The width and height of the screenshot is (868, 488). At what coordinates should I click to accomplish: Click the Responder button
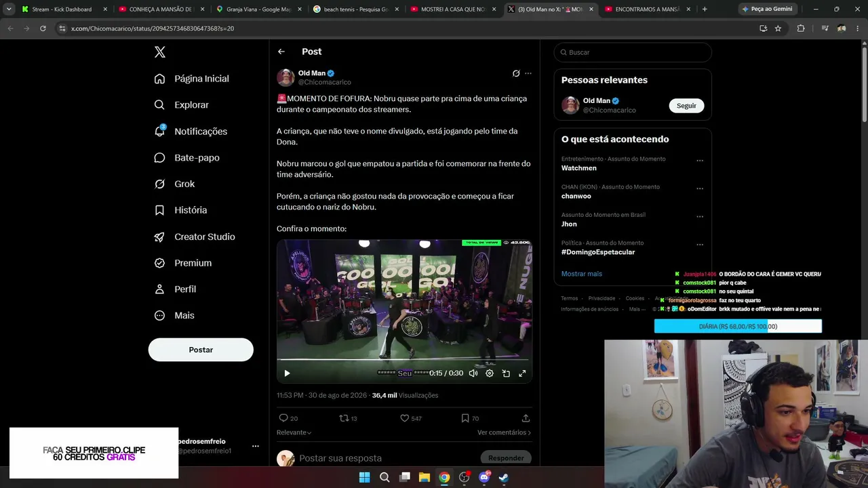point(506,458)
